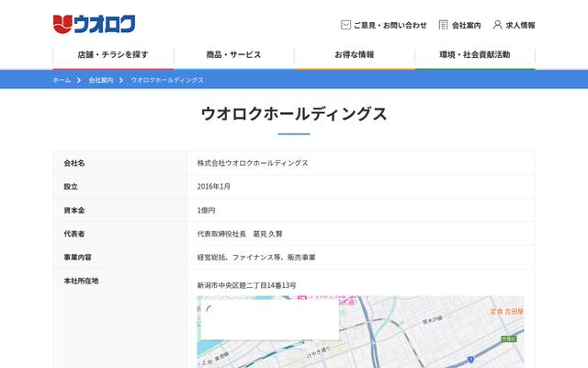Click the person icon beside 求人情報
Viewport: 588px width, 368px height.
tap(497, 25)
